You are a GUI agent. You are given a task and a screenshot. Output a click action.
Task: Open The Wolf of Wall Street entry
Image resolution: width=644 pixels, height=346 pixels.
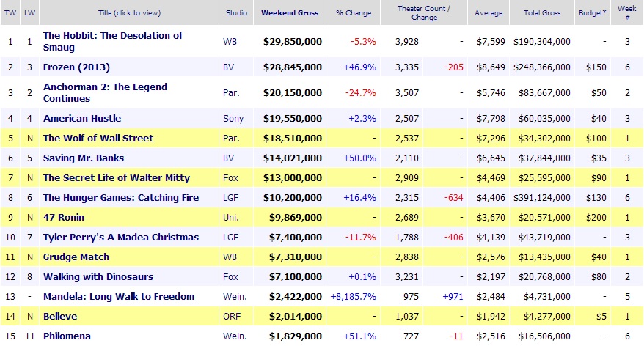(98, 138)
